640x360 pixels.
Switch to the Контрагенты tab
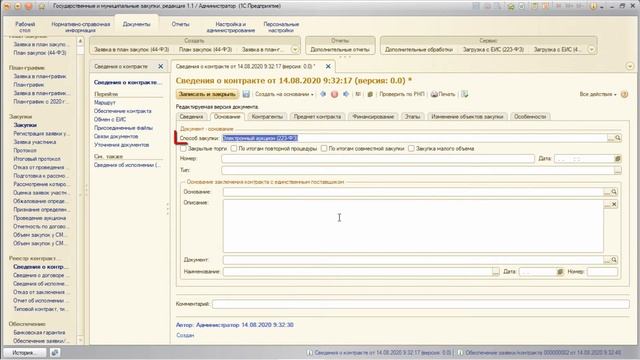coord(267,117)
